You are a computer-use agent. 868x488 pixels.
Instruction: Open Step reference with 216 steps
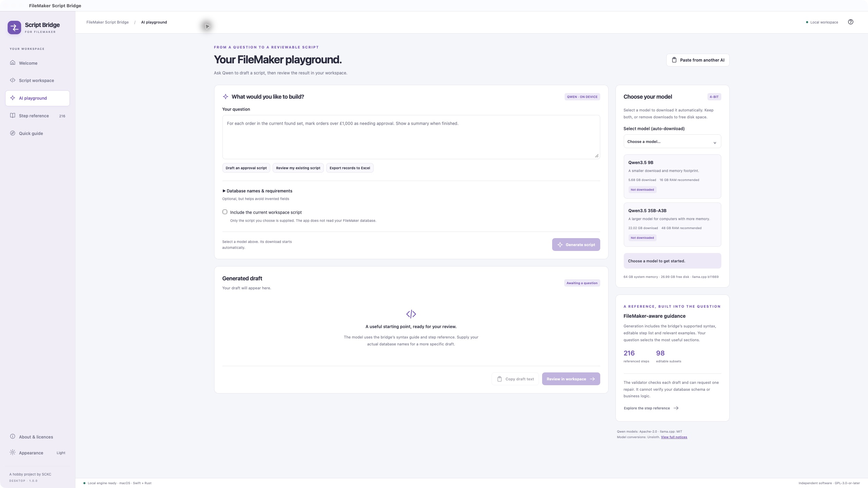click(37, 116)
